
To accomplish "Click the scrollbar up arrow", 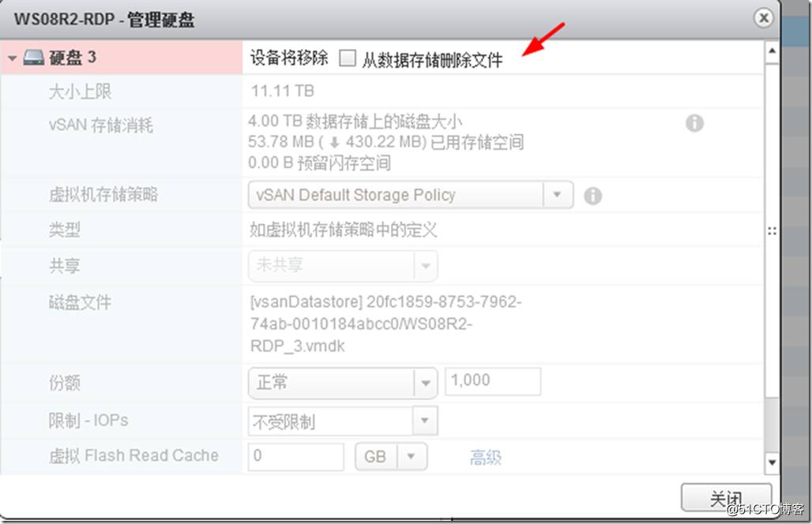I will [772, 51].
